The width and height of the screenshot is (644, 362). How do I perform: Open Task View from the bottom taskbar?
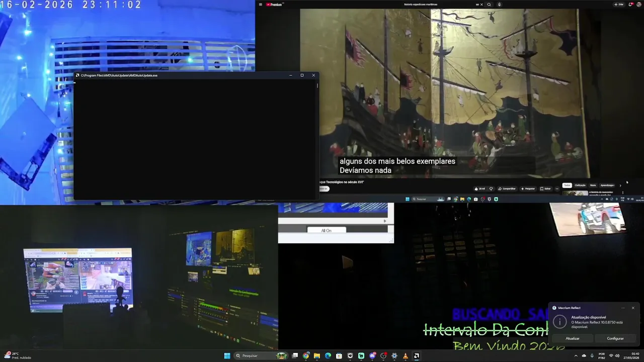tap(295, 356)
